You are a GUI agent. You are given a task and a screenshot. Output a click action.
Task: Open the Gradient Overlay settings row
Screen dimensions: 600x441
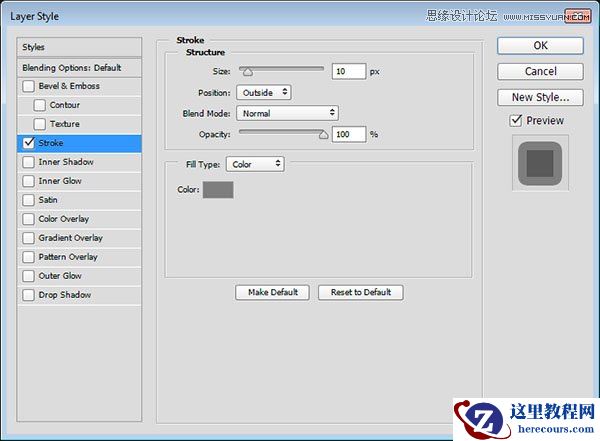(79, 238)
